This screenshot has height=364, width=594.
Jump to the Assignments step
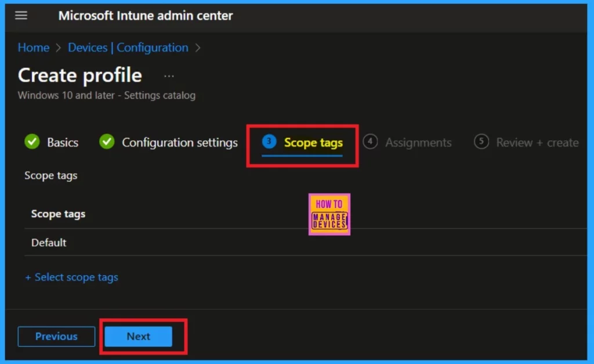coord(418,143)
